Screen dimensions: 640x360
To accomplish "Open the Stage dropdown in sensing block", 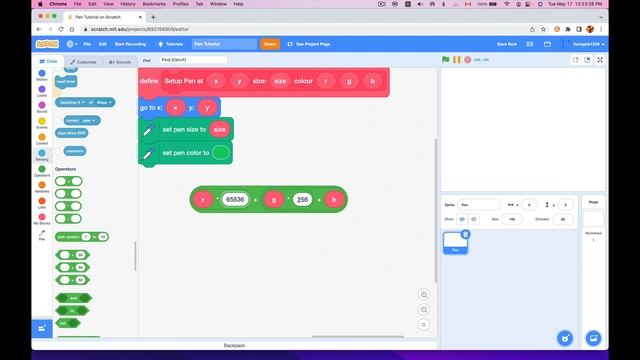I will click(x=104, y=102).
